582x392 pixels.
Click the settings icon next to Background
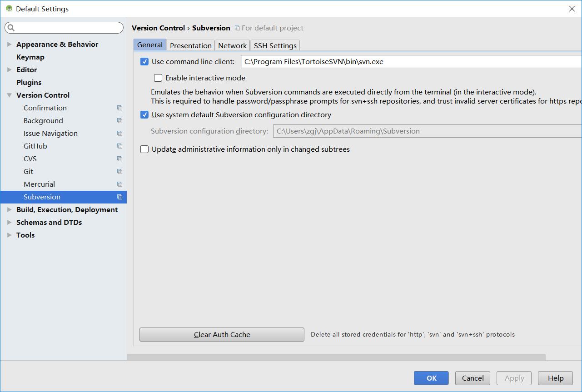point(119,120)
